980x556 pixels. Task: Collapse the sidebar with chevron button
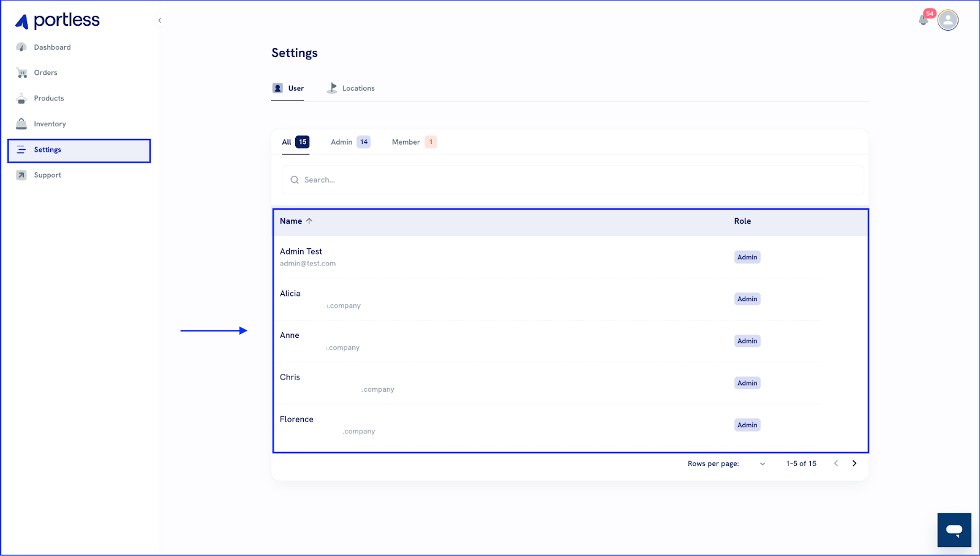(159, 20)
